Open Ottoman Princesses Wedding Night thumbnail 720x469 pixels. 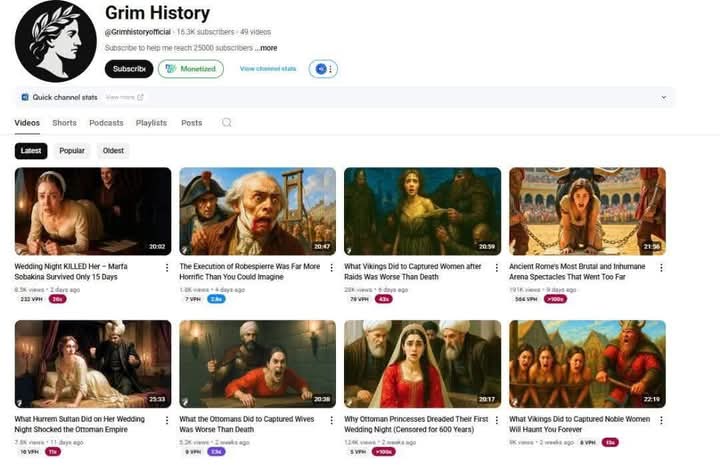(x=422, y=364)
